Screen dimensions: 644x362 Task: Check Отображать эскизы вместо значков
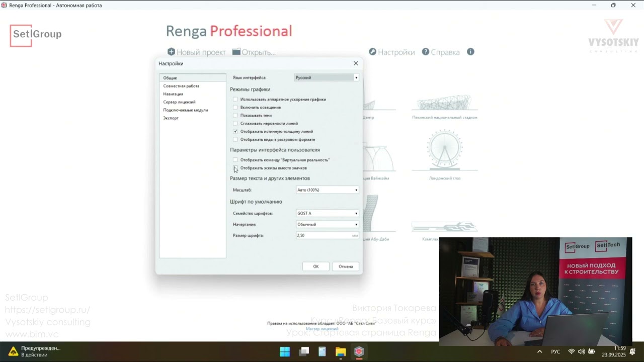point(235,168)
